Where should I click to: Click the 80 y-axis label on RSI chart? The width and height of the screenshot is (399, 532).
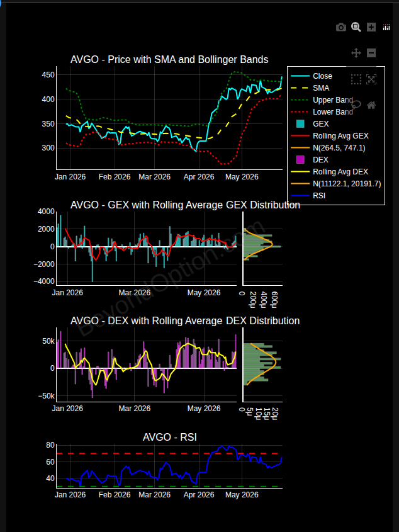point(50,445)
